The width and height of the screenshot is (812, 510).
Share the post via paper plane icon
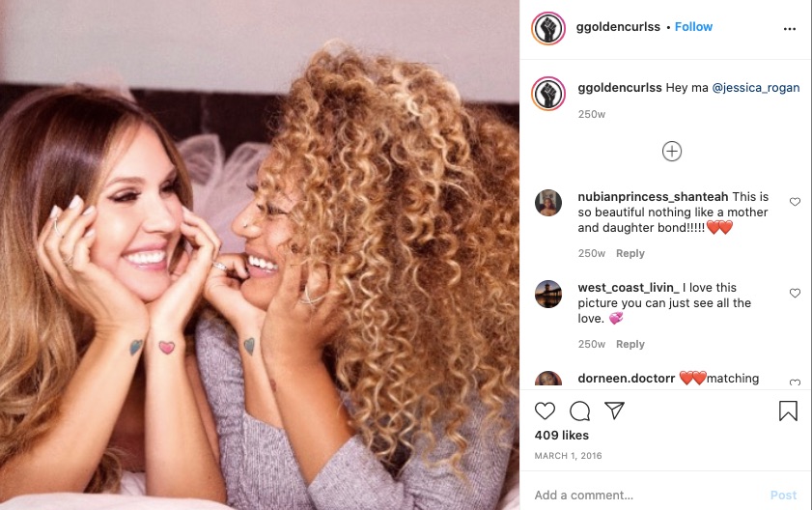pyautogui.click(x=614, y=411)
